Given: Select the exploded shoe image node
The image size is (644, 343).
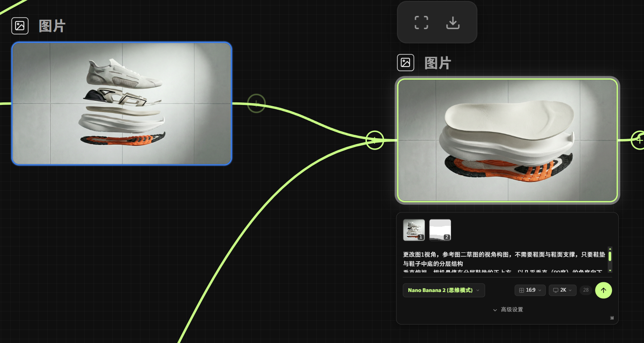Looking at the screenshot, I should (122, 103).
